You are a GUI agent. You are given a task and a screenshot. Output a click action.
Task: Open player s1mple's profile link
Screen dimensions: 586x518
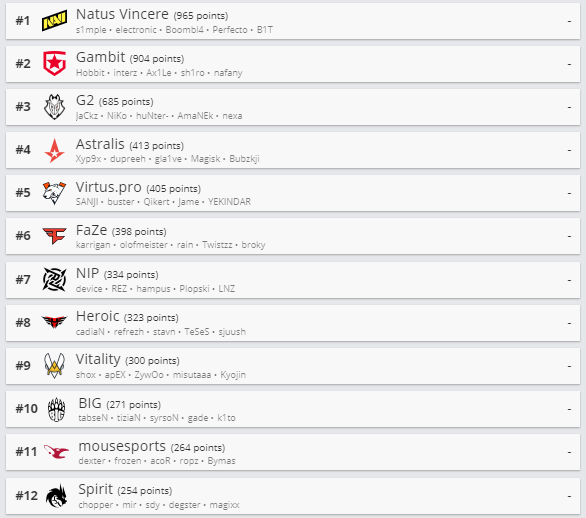pyautogui.click(x=91, y=30)
